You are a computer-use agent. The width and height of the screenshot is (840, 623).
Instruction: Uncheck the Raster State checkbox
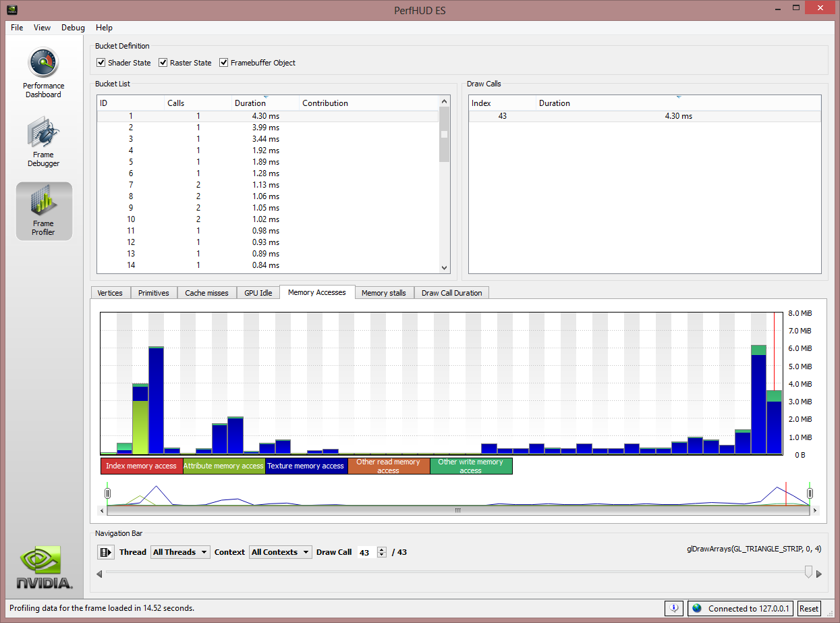[x=163, y=63]
